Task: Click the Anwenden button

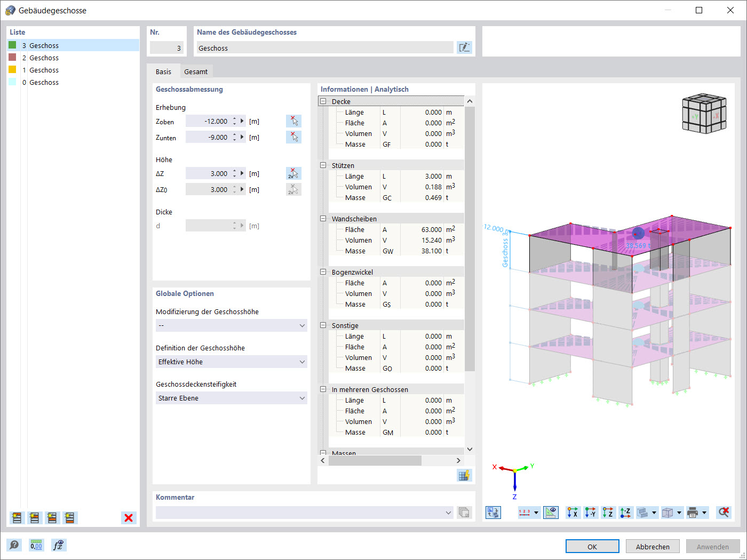Action: [713, 547]
